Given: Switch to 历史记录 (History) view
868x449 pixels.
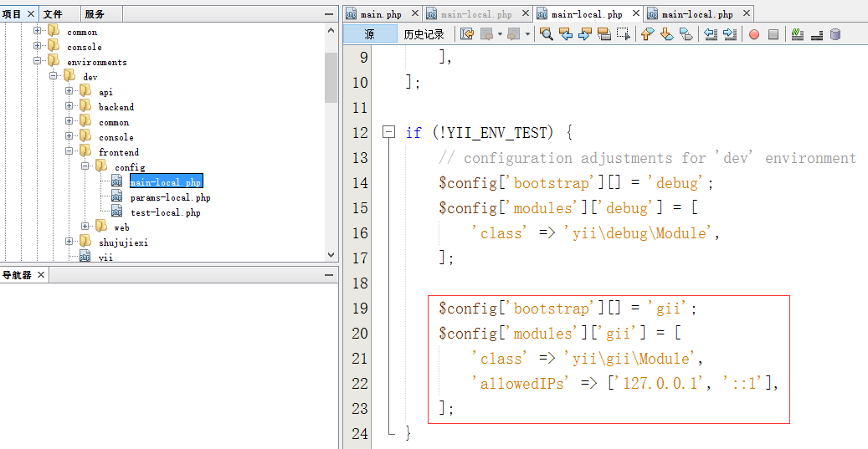Looking at the screenshot, I should (x=424, y=34).
